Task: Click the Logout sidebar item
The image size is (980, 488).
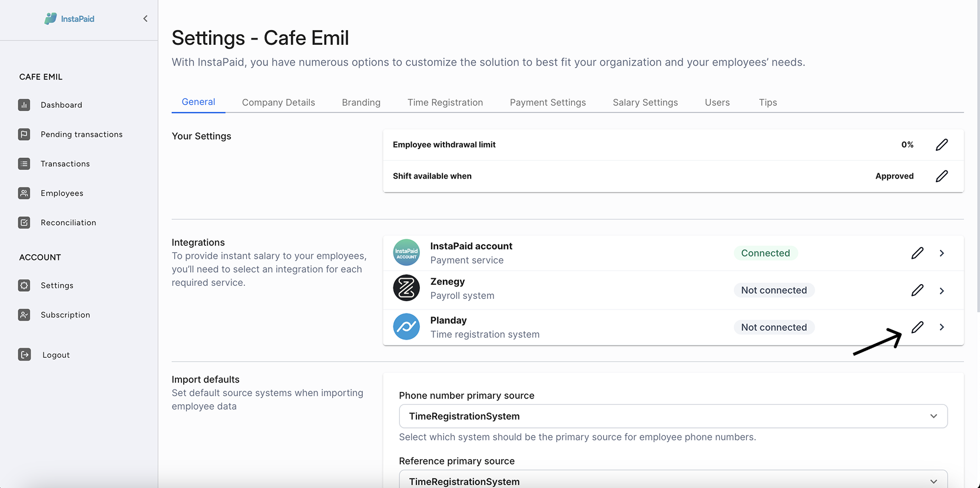Action: (x=56, y=355)
